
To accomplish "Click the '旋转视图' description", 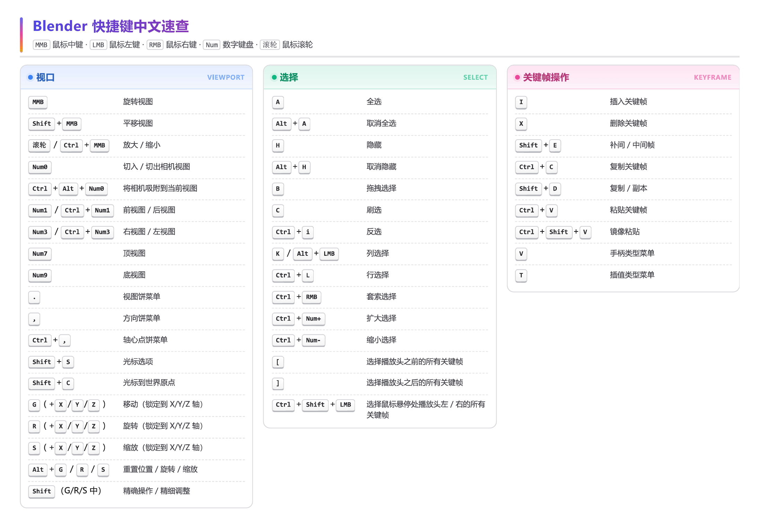I will coord(138,102).
